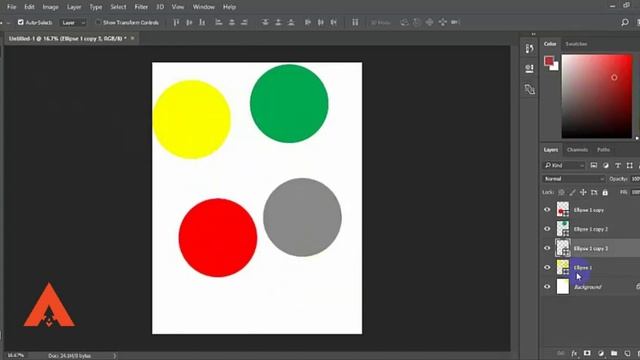Open the Auto-Select Layer dropdown

[73, 23]
